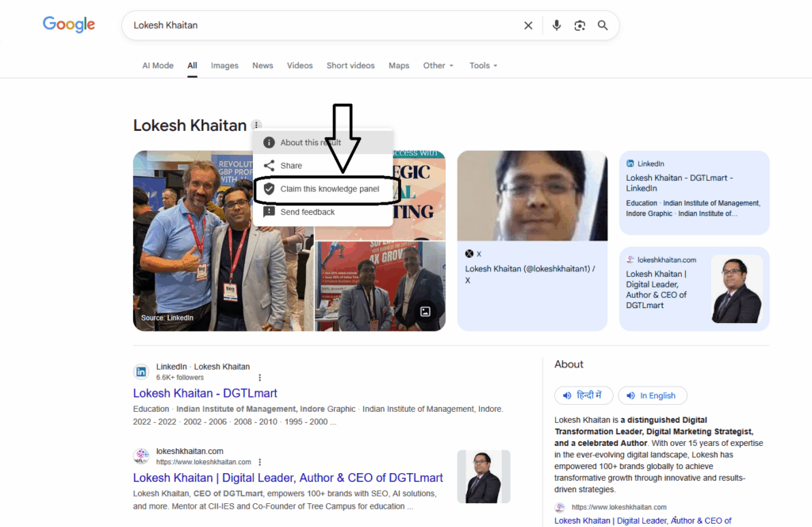Click the three-dot icon beside Lokesh Khaitan heading
The height and width of the screenshot is (527, 812).
tap(256, 125)
